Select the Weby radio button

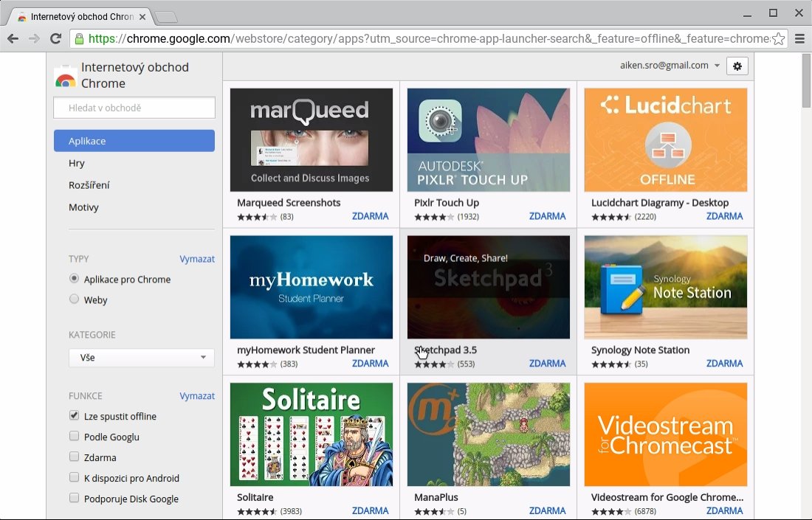click(74, 299)
